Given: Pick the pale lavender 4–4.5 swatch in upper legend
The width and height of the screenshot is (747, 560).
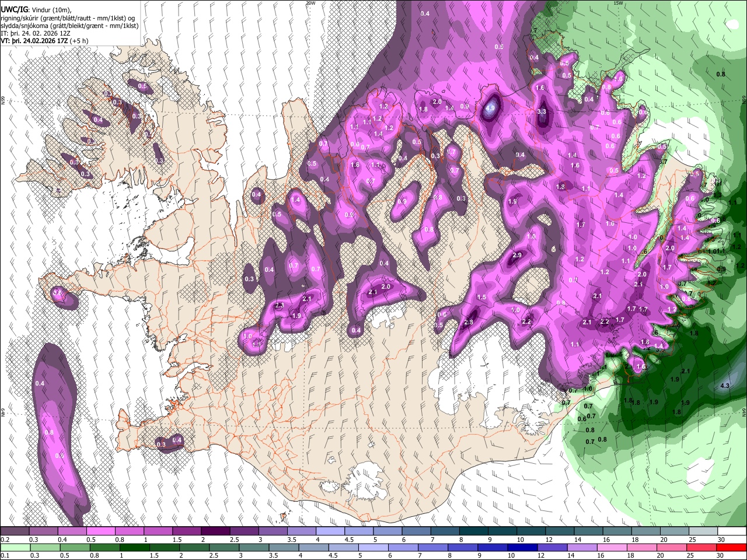Looking at the screenshot, I should (330, 531).
